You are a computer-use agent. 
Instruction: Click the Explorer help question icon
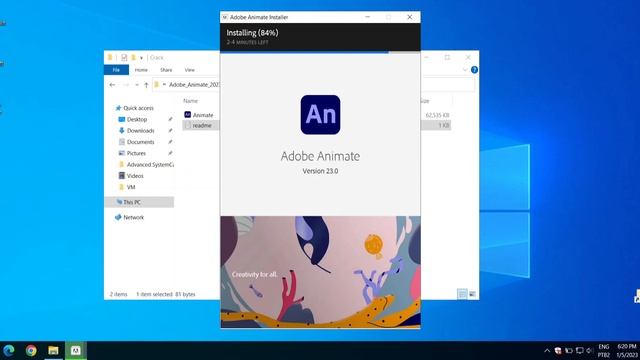tap(474, 70)
